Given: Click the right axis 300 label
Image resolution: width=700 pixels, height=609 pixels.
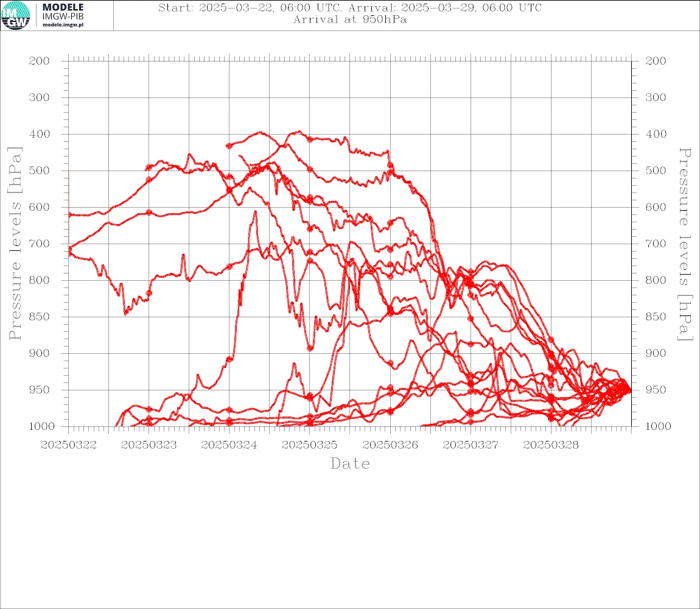Looking at the screenshot, I should tap(656, 97).
